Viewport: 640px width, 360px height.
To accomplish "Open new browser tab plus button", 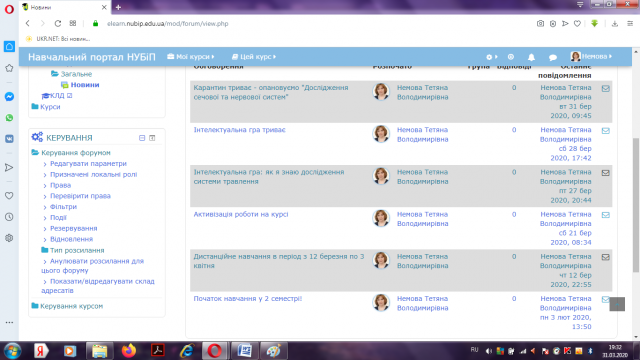I will coord(118,7).
